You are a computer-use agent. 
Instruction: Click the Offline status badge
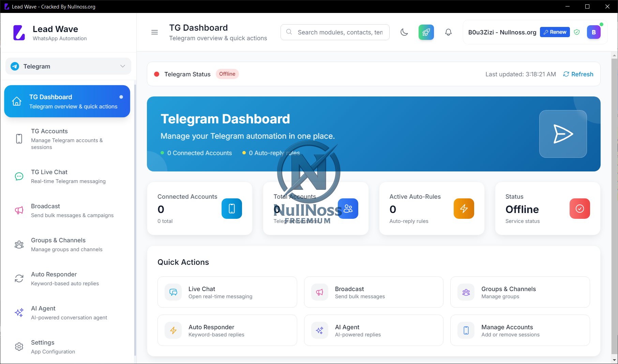point(227,74)
